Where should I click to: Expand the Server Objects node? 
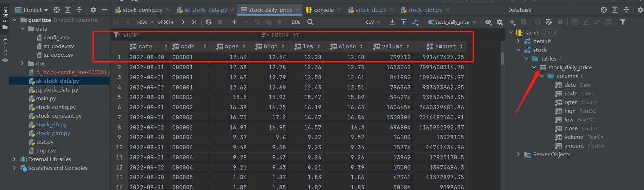point(518,154)
